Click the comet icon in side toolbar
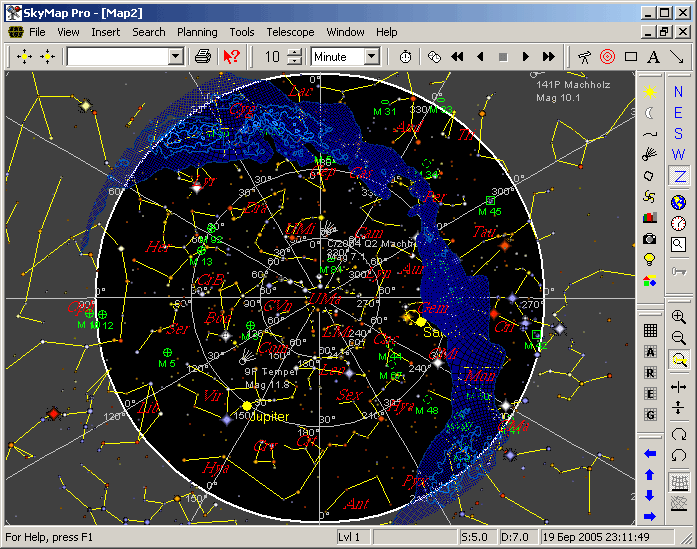This screenshot has width=697, height=549. [649, 155]
